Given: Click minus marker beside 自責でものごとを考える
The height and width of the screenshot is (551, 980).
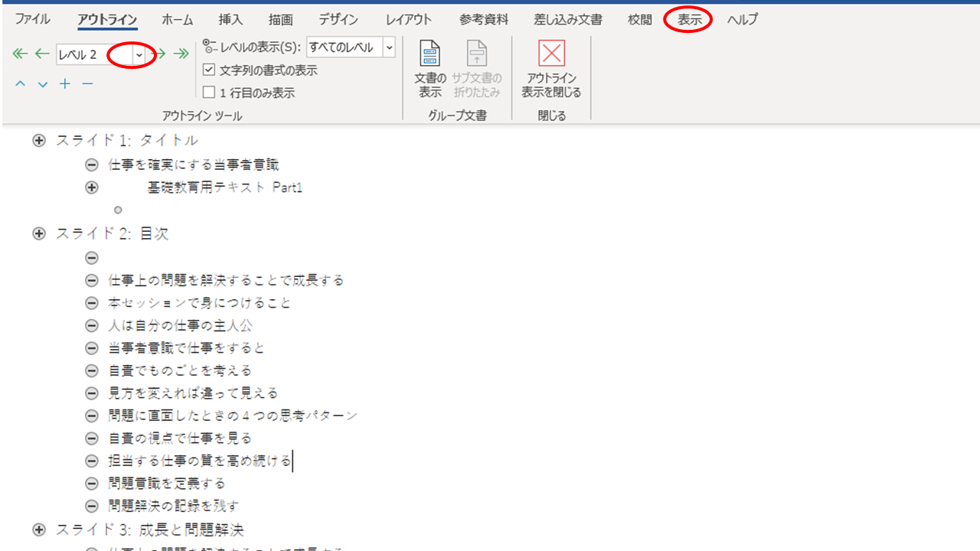Looking at the screenshot, I should coord(92,371).
